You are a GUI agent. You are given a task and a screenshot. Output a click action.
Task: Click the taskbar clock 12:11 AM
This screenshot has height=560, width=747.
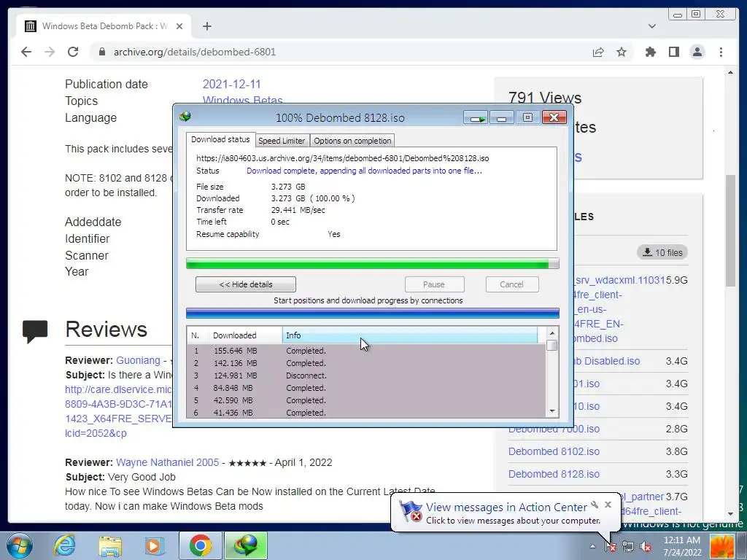tap(682, 540)
